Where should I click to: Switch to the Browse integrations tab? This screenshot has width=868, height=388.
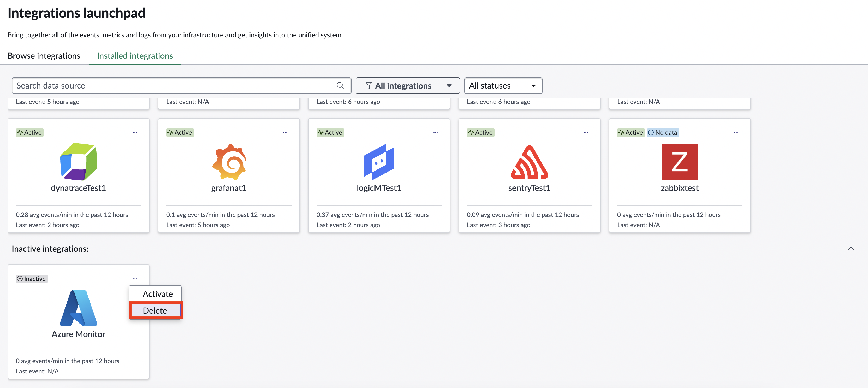point(44,56)
